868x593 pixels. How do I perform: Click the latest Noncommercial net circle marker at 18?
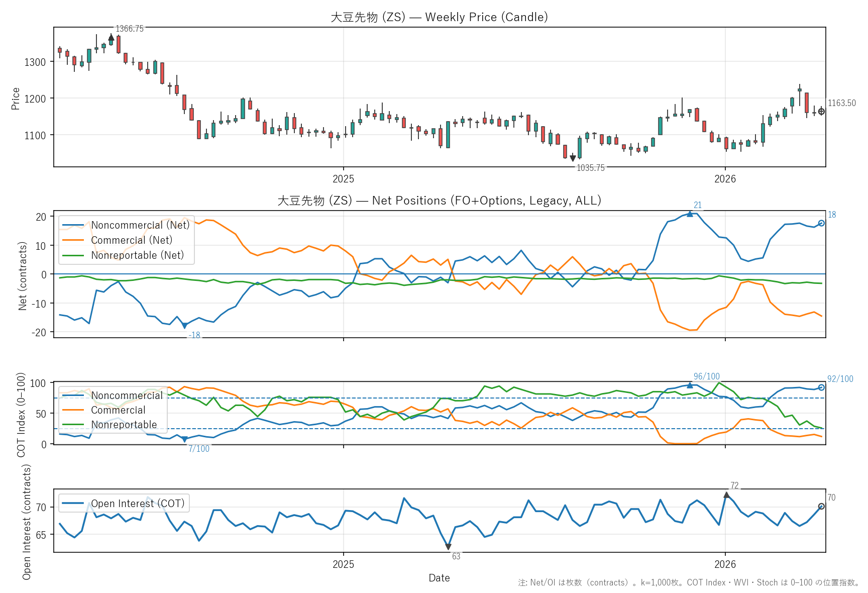[x=821, y=223]
